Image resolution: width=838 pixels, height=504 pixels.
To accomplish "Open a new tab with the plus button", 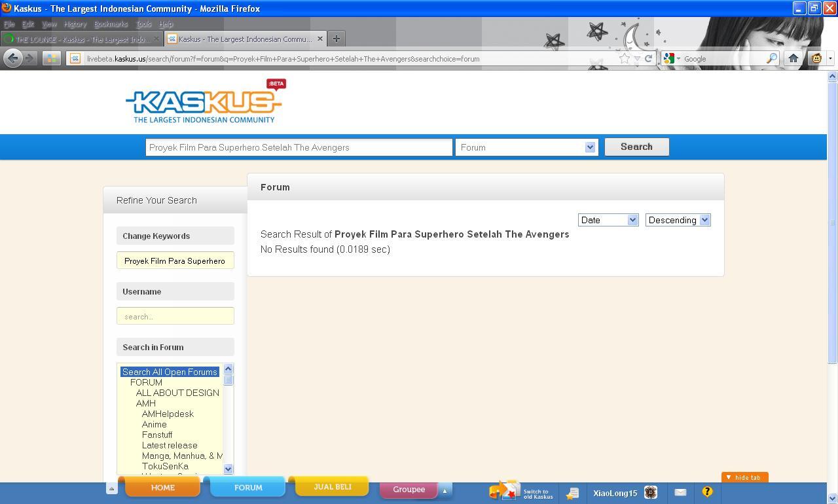I will point(336,39).
